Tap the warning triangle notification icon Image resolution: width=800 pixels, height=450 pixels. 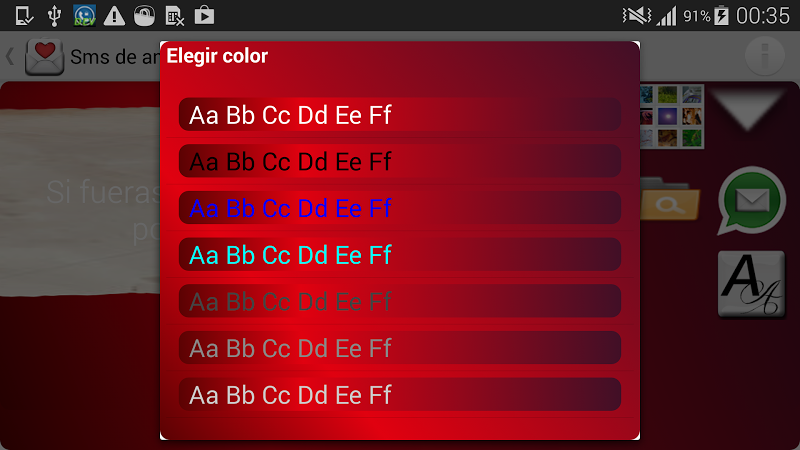pos(115,15)
